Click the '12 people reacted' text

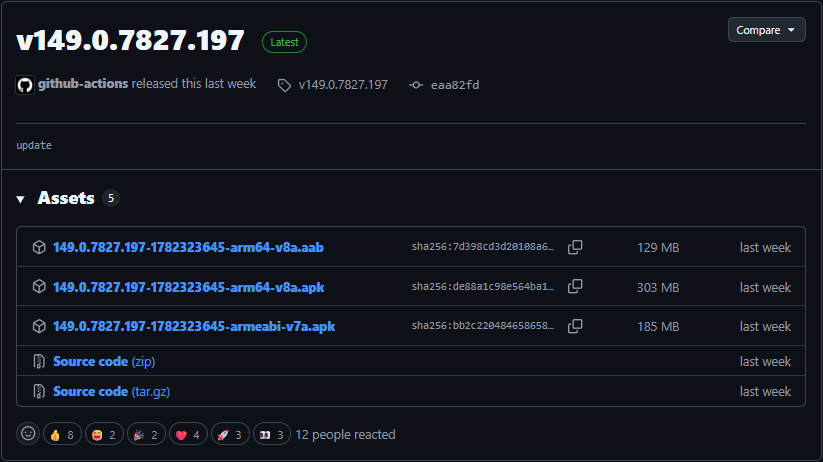[x=345, y=435]
